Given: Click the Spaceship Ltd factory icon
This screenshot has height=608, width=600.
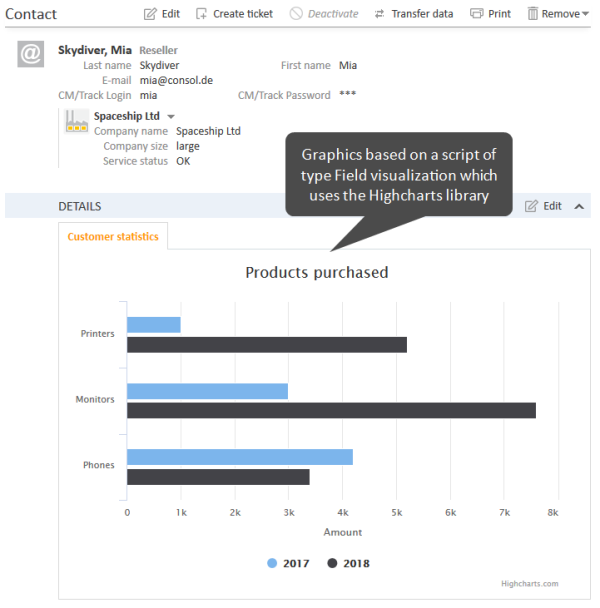Looking at the screenshot, I should pyautogui.click(x=76, y=121).
